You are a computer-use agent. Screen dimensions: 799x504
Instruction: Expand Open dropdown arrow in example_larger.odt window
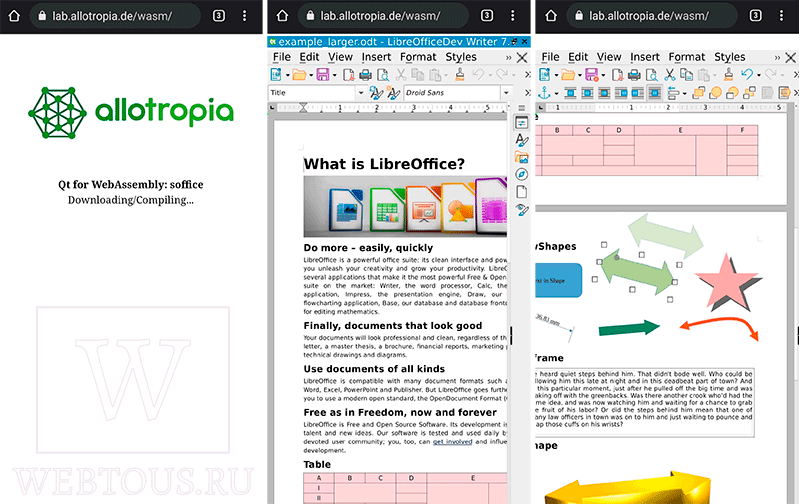[311, 75]
